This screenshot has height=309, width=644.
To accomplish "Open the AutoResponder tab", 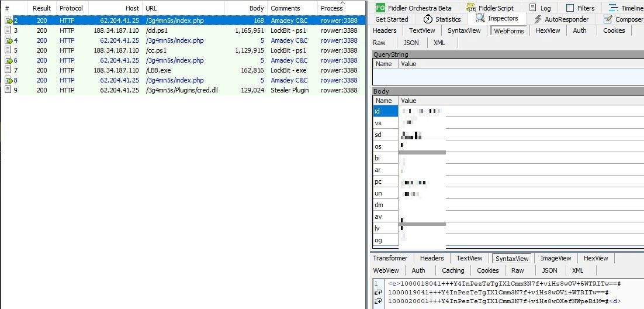I will pos(562,19).
